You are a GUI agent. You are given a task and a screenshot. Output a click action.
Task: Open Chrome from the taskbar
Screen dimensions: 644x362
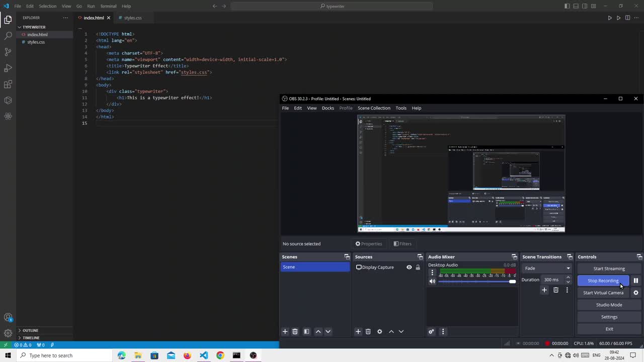pos(220,355)
